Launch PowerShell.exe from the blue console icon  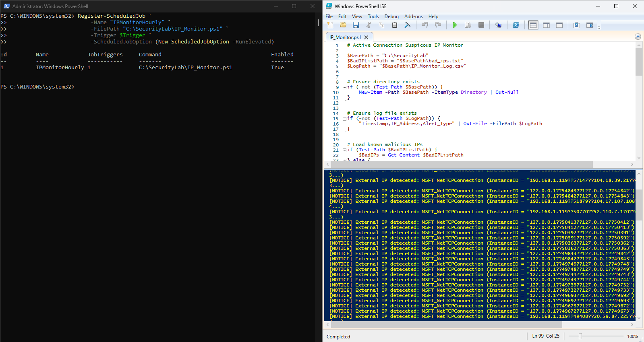pyautogui.click(x=516, y=25)
